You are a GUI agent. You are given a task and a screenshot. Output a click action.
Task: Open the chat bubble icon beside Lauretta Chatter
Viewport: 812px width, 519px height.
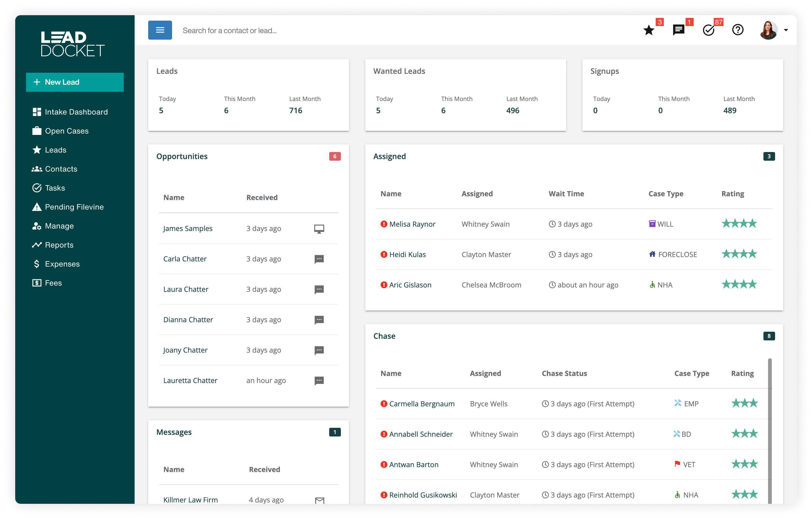319,381
